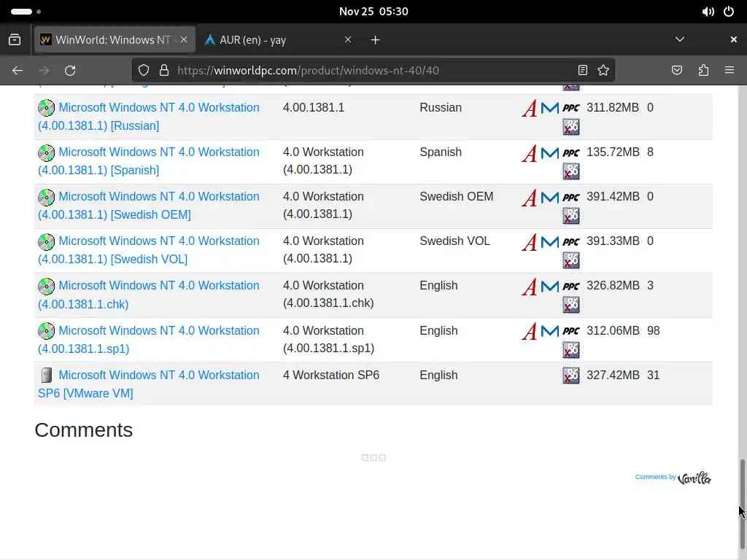Select the 327.42MB size text
The image size is (747, 560).
coord(613,376)
